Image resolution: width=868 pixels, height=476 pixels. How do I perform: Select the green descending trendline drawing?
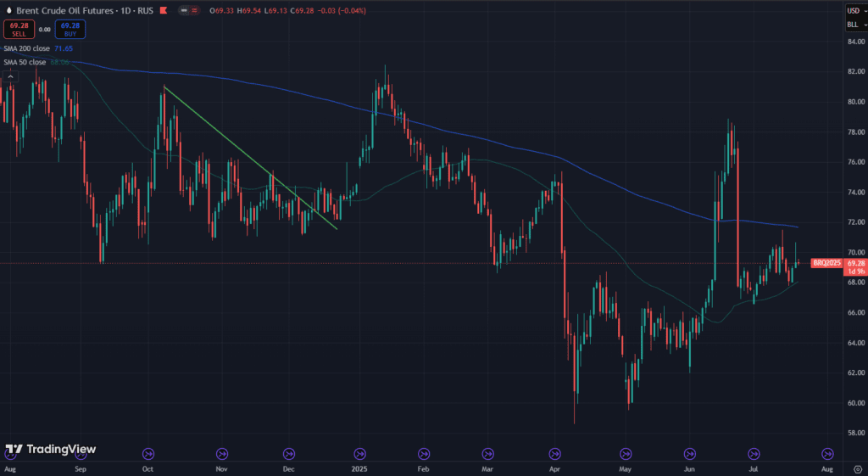coord(250,157)
